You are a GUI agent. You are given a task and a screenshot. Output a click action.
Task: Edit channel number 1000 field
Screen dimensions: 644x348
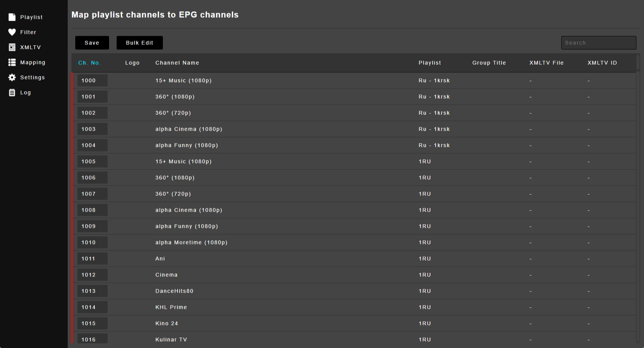point(92,81)
